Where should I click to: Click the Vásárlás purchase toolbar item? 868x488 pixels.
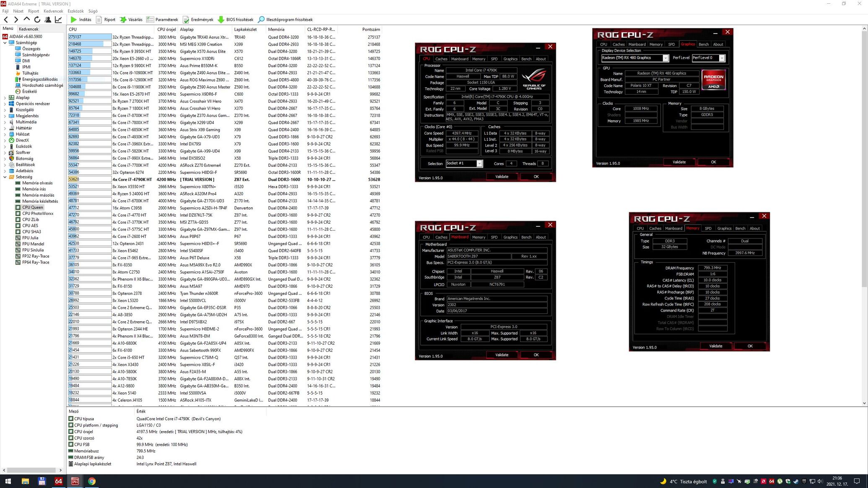131,20
